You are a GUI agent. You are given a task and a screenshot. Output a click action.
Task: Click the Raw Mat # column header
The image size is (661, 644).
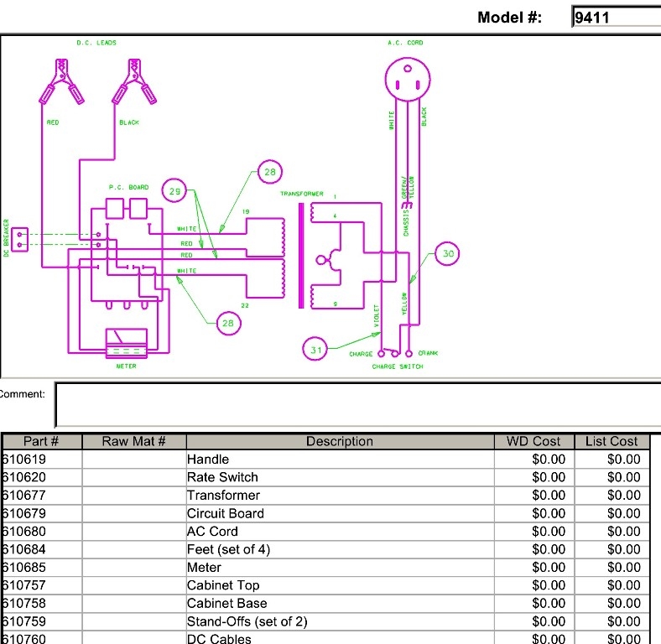134,441
